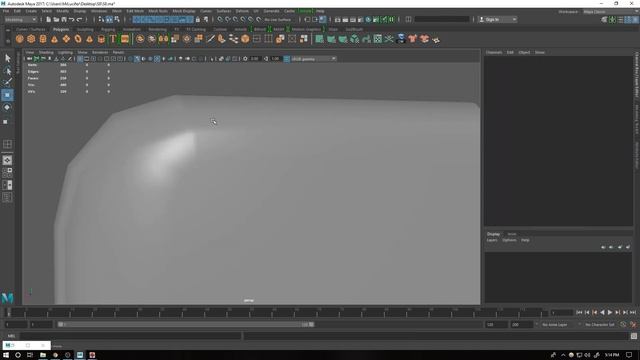Switch to the Rigging shelf tab
The width and height of the screenshot is (640, 360).
coord(108,29)
